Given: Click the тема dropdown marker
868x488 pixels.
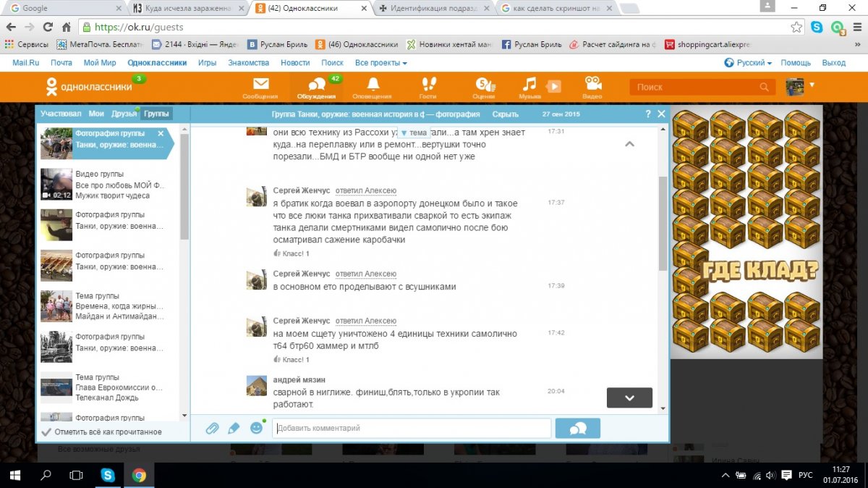Looking at the screenshot, I should 414,133.
